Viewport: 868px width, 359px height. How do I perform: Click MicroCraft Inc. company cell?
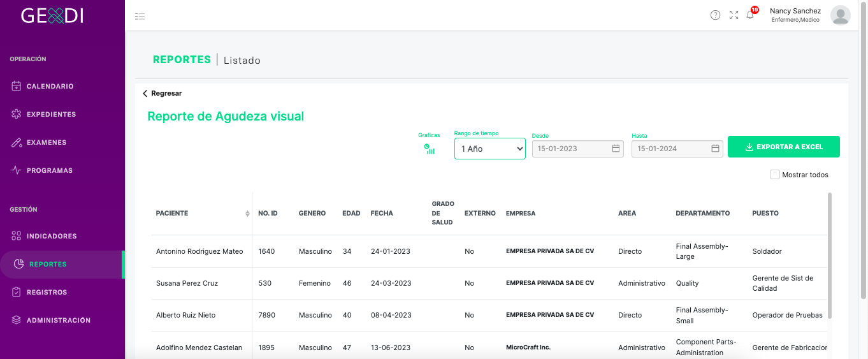click(528, 348)
